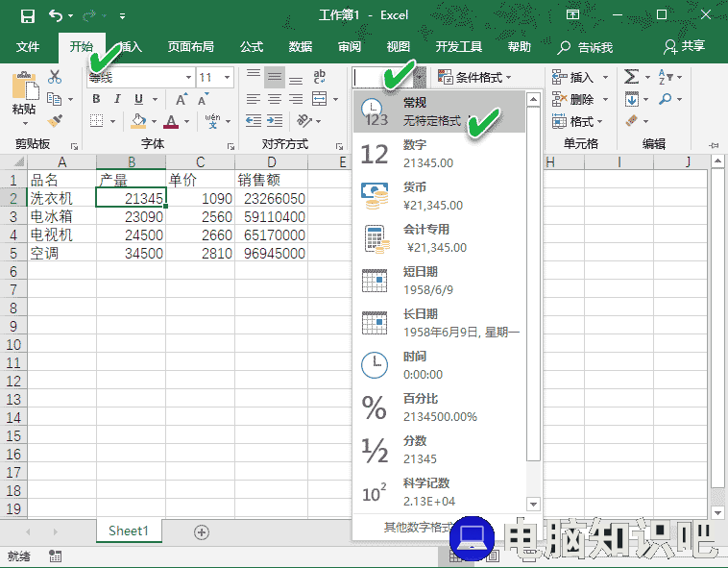Screen dimensions: 728x568
Task: Align text right
Action: [296, 99]
